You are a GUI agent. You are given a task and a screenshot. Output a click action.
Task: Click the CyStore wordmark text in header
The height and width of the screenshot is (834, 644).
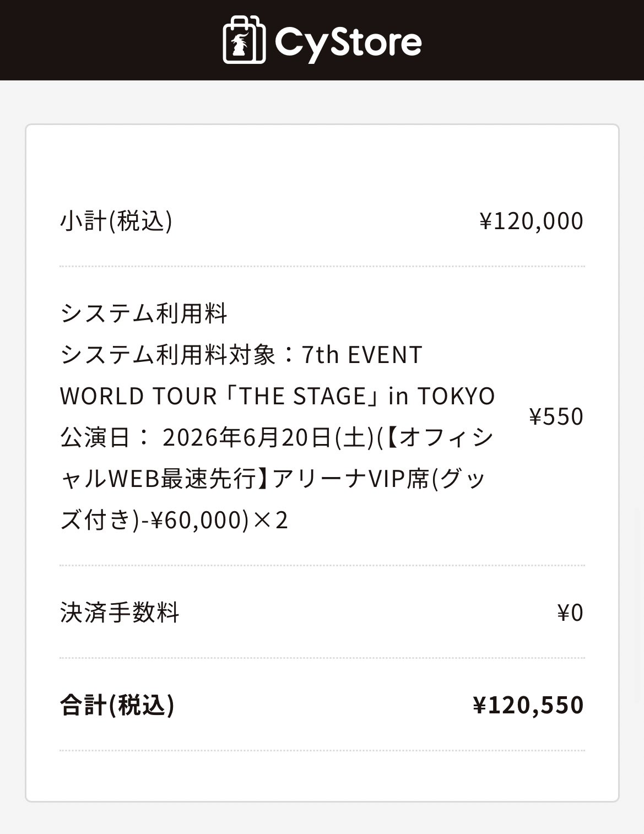point(348,42)
